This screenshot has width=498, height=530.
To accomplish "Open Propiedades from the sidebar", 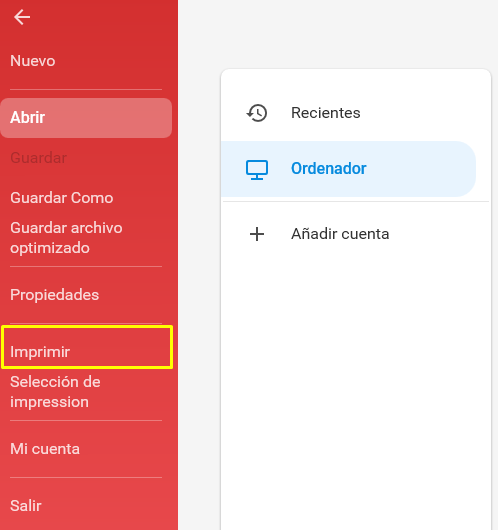I will pos(54,295).
